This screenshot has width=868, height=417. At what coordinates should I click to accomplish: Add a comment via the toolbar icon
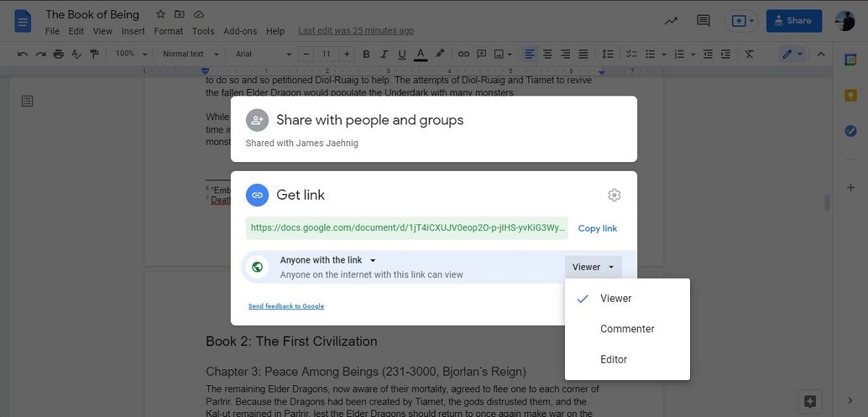(x=480, y=54)
